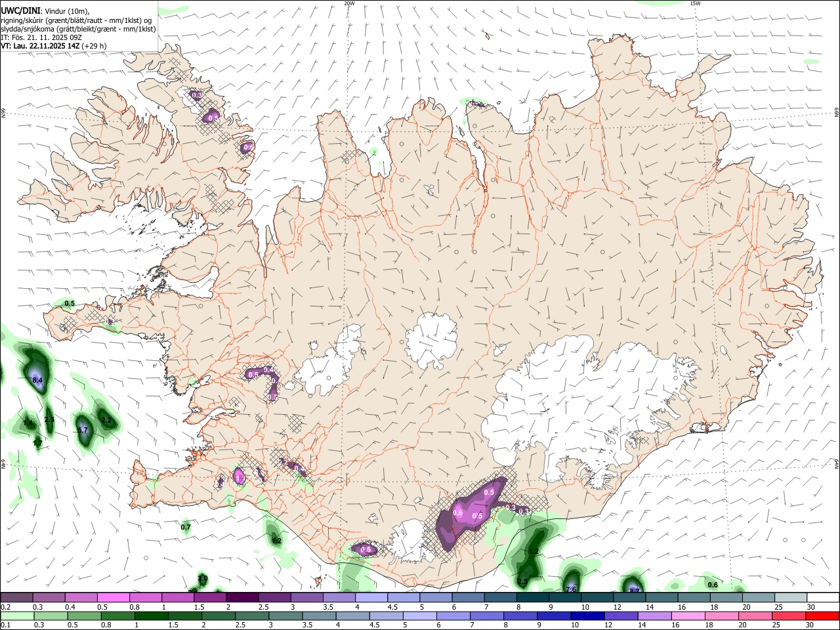
Task: Select the white 30 swatch in upper legend row
Action: point(823,597)
